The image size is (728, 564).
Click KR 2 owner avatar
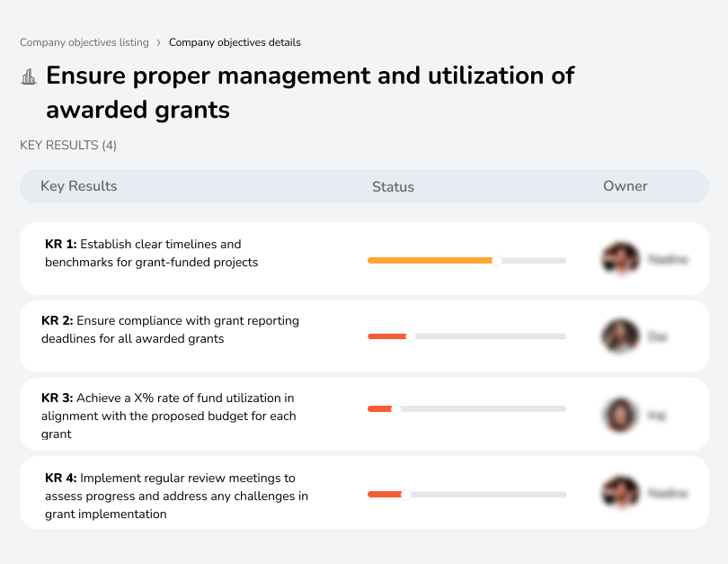pyautogui.click(x=620, y=336)
